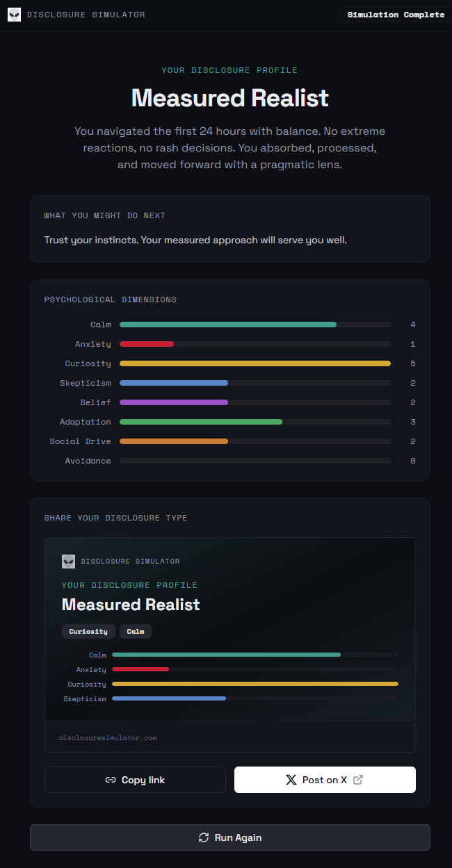Click the Curiosity progress bar rated 5

tap(255, 363)
